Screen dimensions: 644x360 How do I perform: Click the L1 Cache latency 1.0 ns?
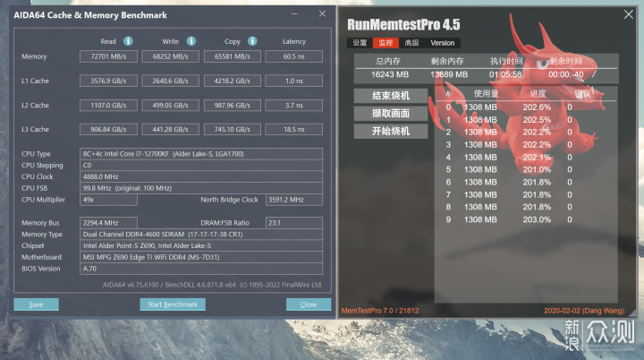tap(294, 81)
